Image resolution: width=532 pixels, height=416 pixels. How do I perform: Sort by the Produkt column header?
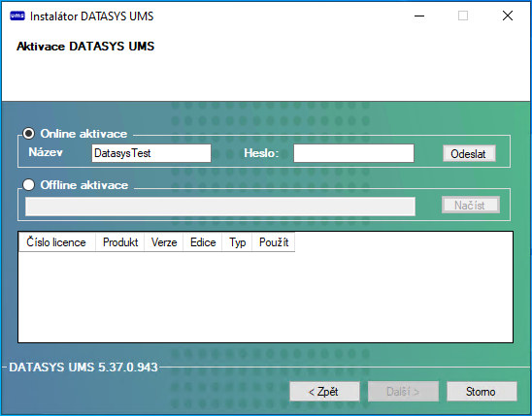coord(120,242)
